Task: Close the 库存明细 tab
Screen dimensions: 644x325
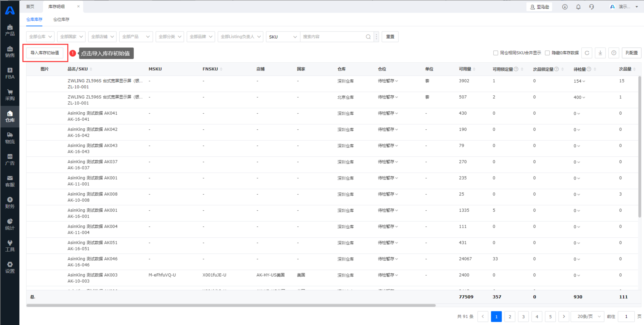Action: 78,7
